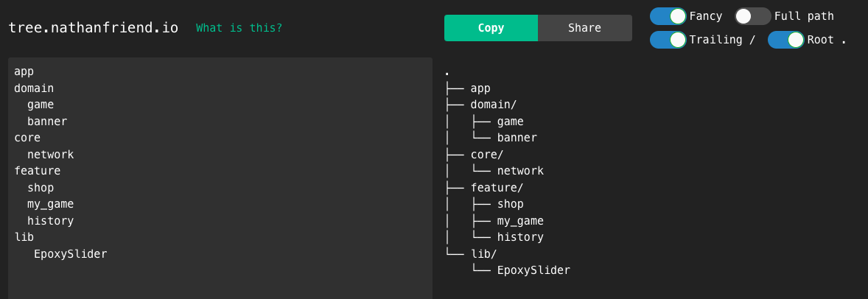Click 'banner' line in the input editor

[x=47, y=122]
